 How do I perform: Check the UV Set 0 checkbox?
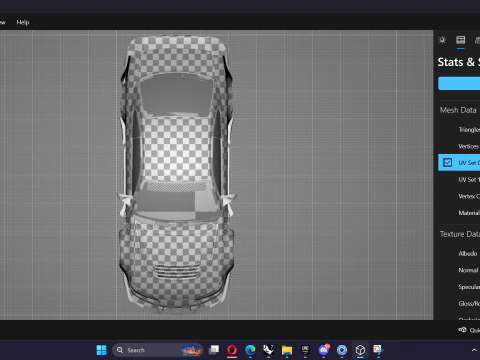(447, 163)
